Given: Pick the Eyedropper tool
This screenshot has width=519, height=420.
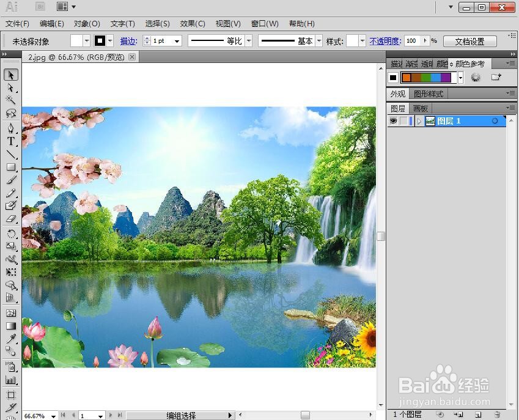Looking at the screenshot, I should pos(11,339).
